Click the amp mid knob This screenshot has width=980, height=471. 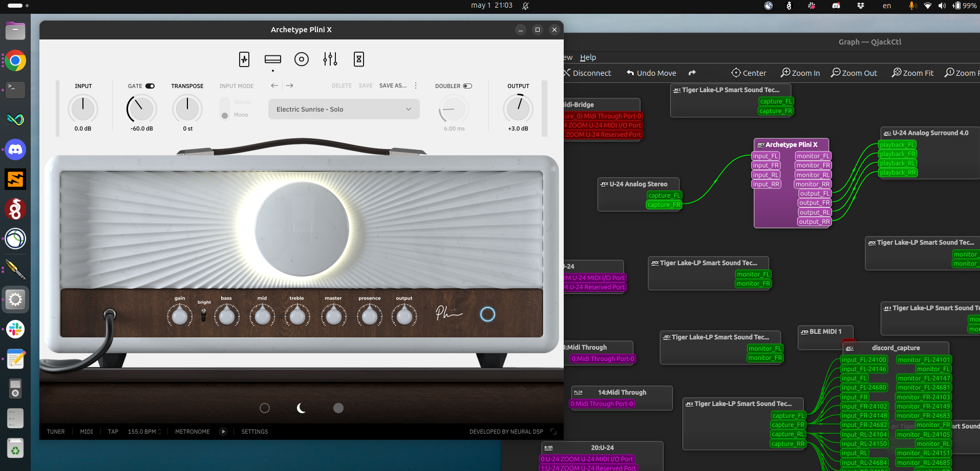[262, 316]
